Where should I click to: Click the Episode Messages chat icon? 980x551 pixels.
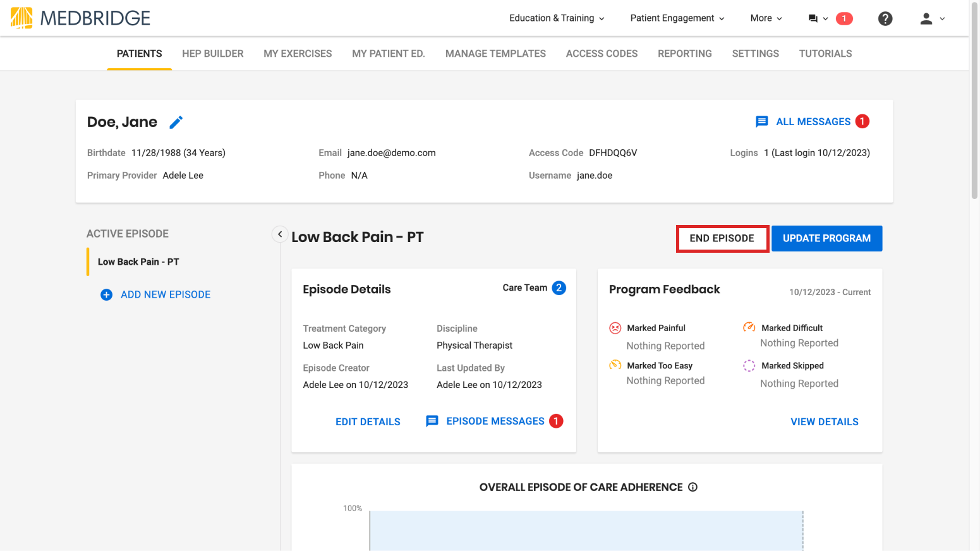click(x=432, y=421)
